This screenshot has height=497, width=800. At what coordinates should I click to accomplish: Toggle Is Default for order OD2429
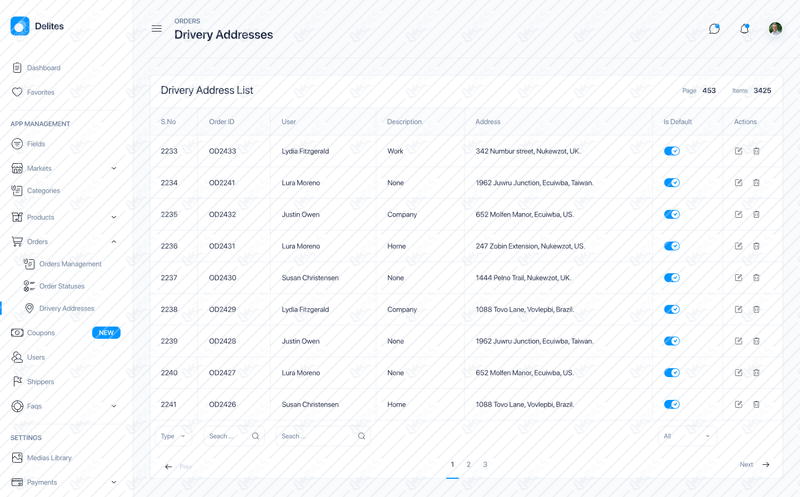[x=671, y=309]
